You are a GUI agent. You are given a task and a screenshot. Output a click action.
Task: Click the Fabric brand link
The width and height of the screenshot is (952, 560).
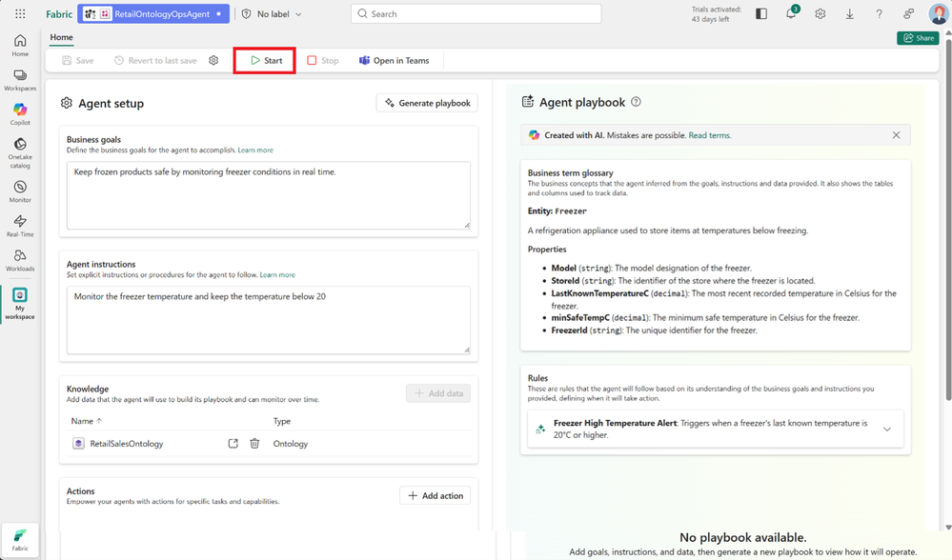[x=59, y=14]
